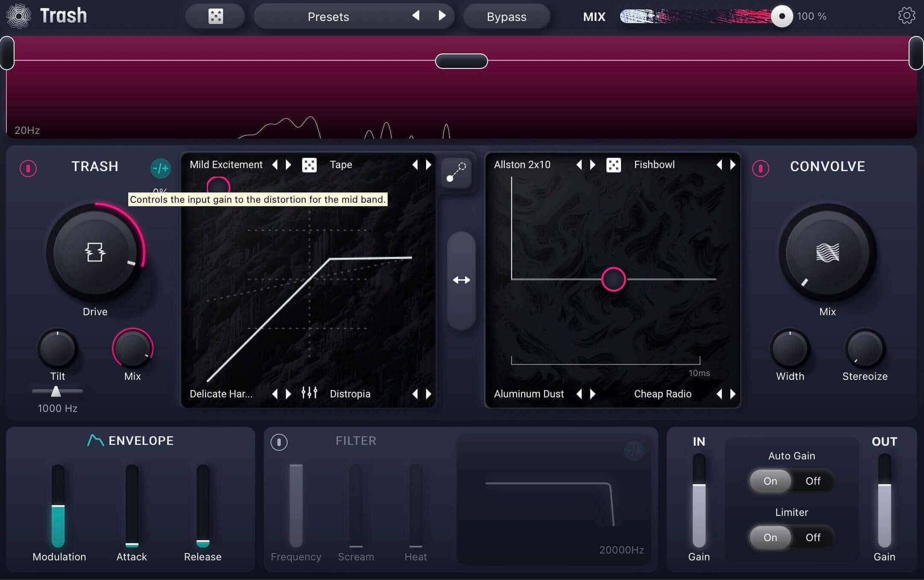Click the envelope shape icon beside ENVELOPE

point(95,440)
